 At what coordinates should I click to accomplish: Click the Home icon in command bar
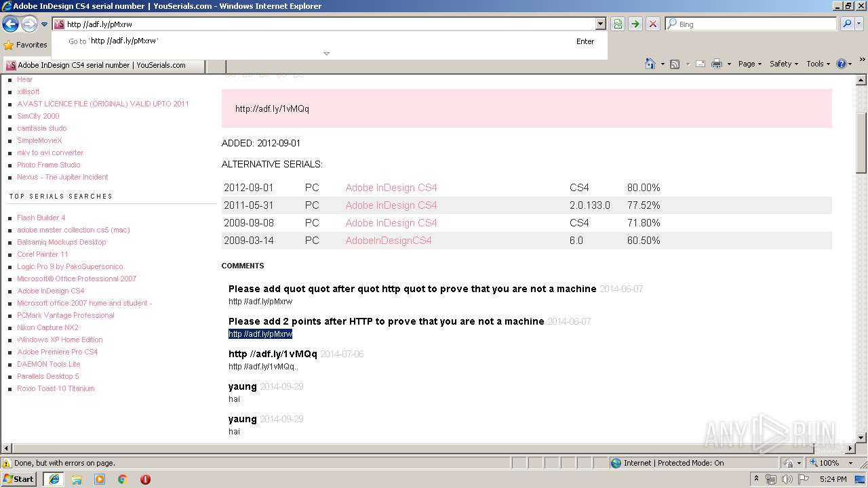point(650,64)
